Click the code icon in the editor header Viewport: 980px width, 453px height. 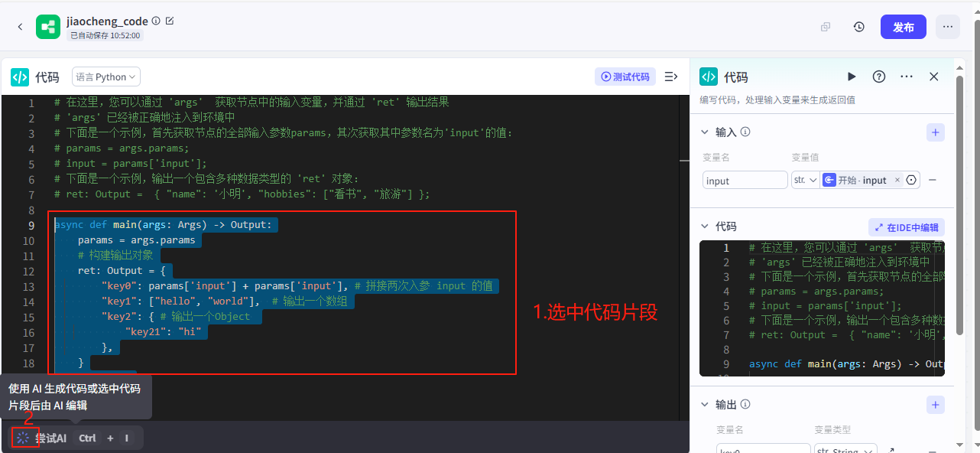click(20, 77)
